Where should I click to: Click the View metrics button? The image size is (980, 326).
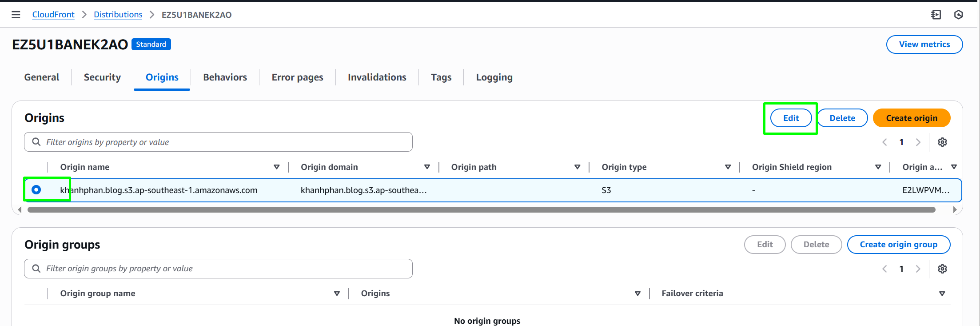click(924, 44)
